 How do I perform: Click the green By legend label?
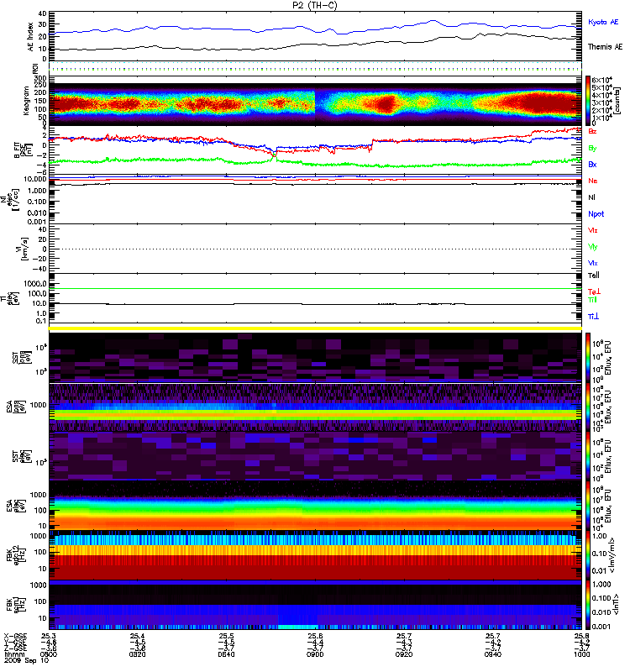tap(592, 149)
